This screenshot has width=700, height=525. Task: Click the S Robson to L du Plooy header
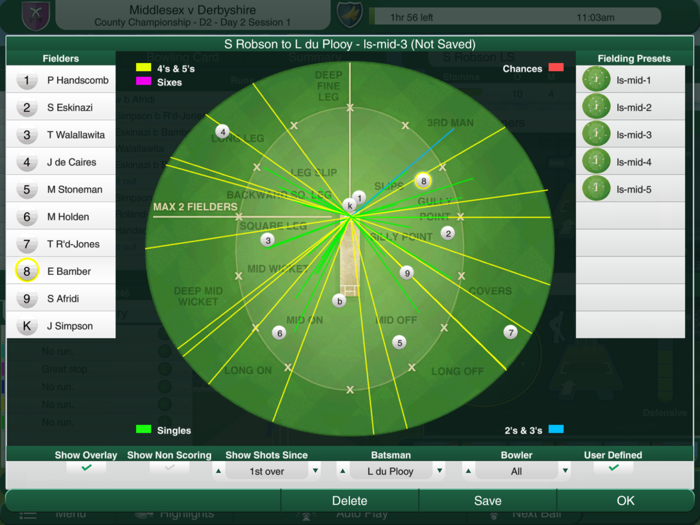coord(350,44)
